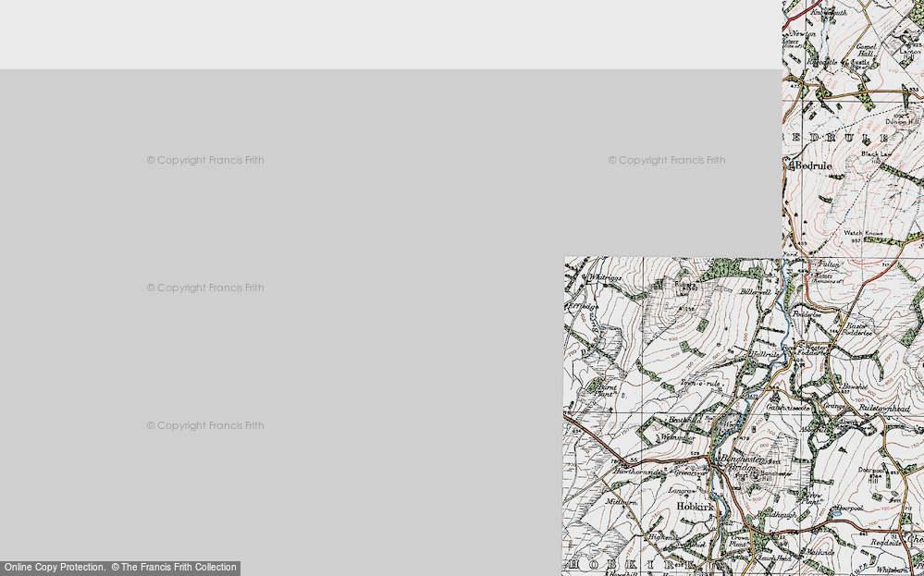Click the Grange place name
The image size is (924, 576).
834,406
